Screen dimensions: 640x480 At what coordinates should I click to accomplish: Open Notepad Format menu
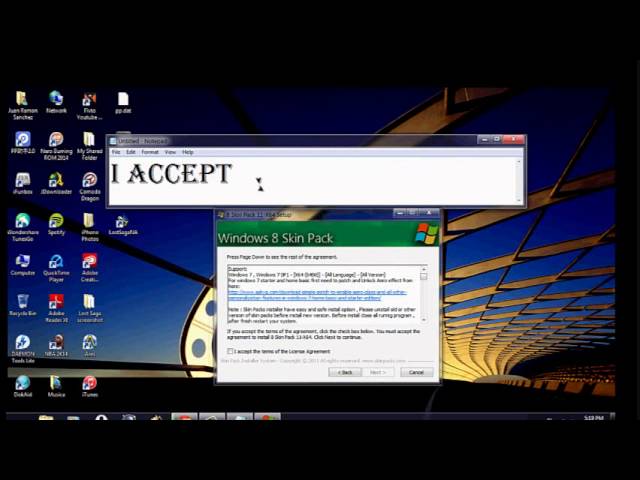click(150, 152)
